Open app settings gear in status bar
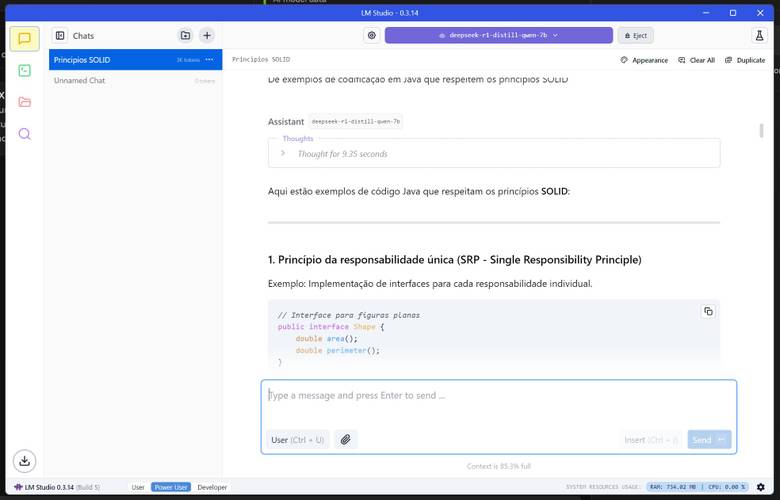This screenshot has width=780, height=500. [x=761, y=487]
